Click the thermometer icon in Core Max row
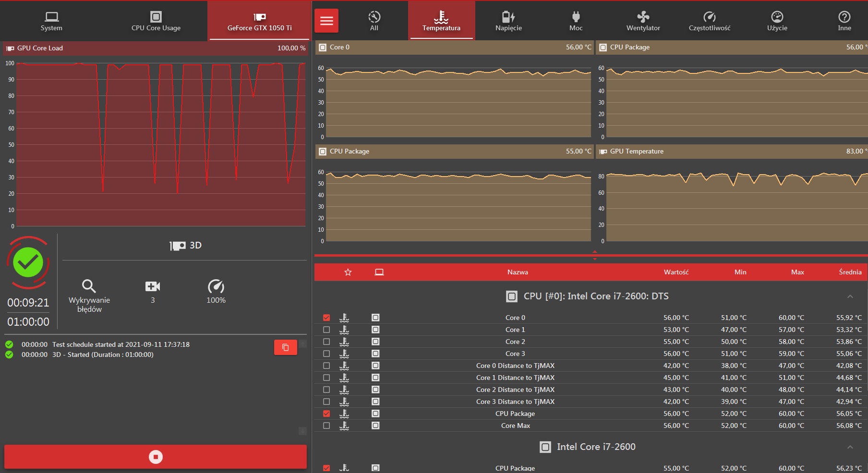This screenshot has height=473, width=868. click(344, 426)
